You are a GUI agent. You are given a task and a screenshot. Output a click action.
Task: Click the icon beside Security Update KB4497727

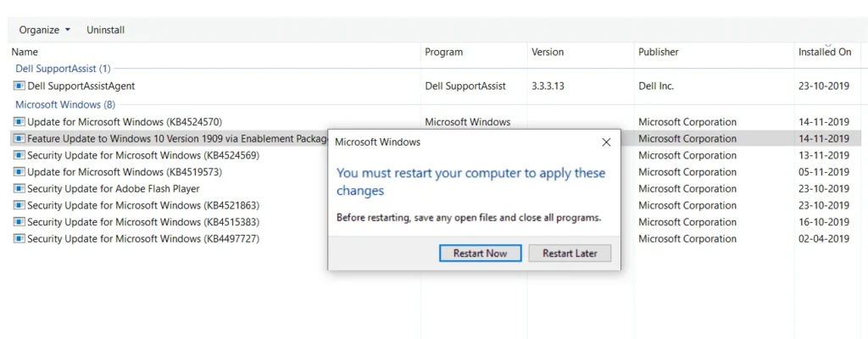pos(19,239)
